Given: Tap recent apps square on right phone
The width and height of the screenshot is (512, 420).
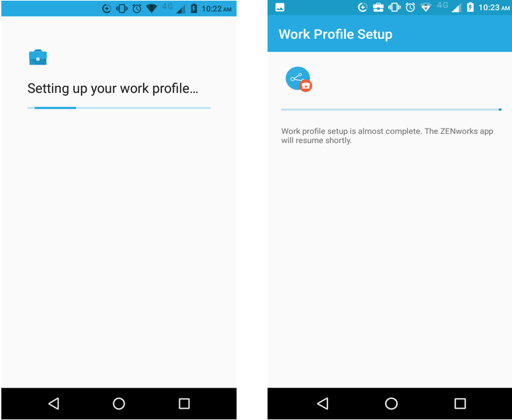Looking at the screenshot, I should pyautogui.click(x=460, y=404).
